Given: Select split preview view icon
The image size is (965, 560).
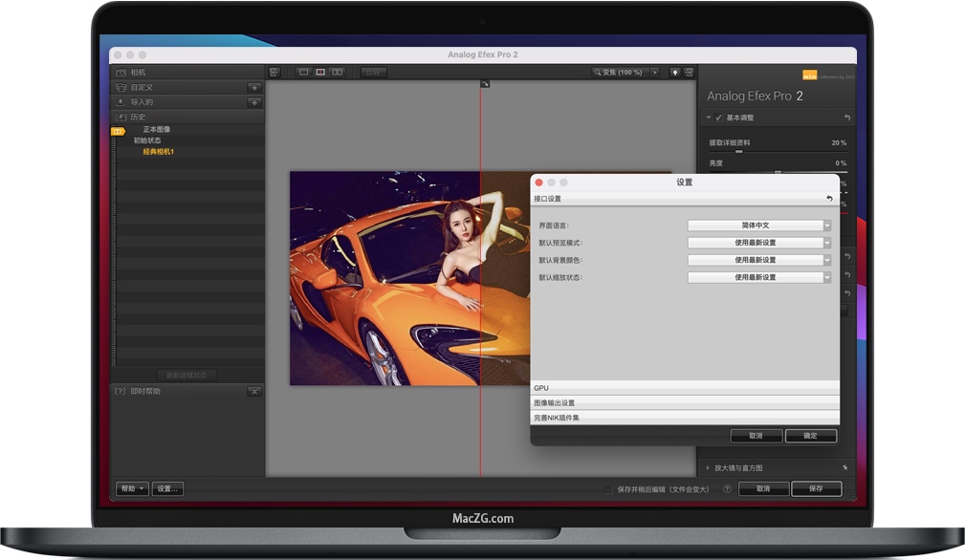Looking at the screenshot, I should tap(320, 72).
